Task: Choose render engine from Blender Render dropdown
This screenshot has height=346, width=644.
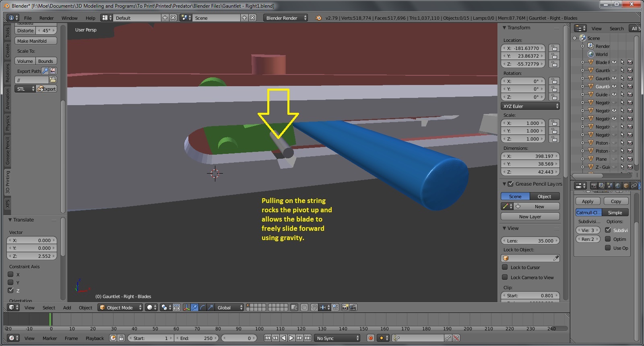Action: tap(286, 18)
